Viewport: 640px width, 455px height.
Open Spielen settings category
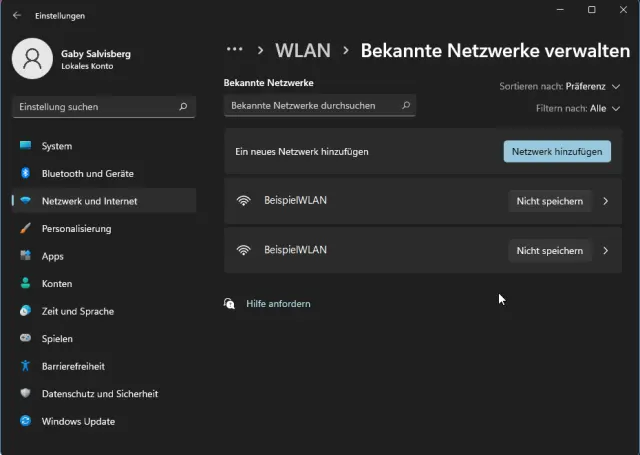pos(104,339)
